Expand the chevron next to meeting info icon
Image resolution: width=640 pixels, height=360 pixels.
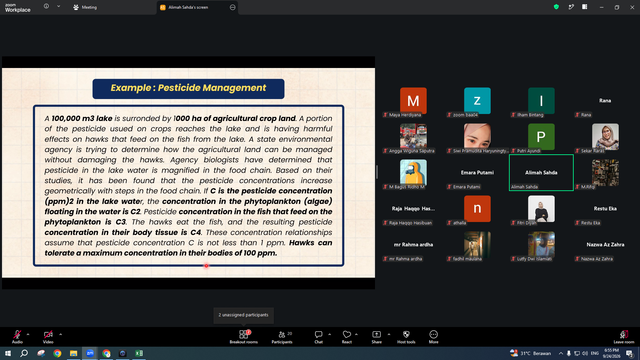[x=58, y=6]
